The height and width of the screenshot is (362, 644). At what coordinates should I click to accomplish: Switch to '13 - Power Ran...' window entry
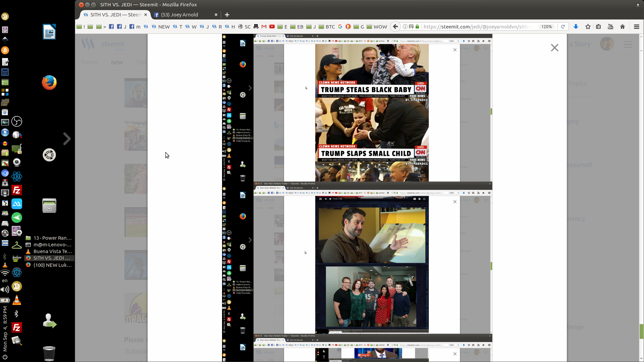click(49, 238)
